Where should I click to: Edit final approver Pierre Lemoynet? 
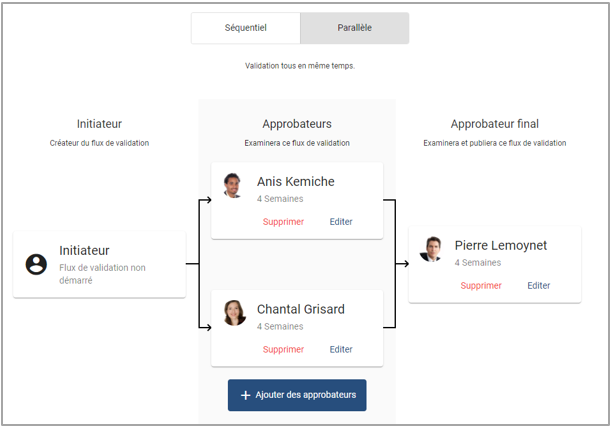coord(539,286)
